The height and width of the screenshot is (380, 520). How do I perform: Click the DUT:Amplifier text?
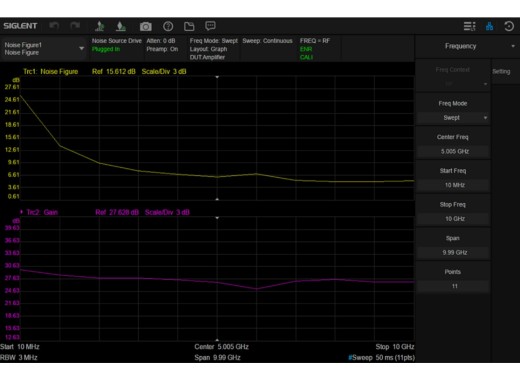click(207, 57)
